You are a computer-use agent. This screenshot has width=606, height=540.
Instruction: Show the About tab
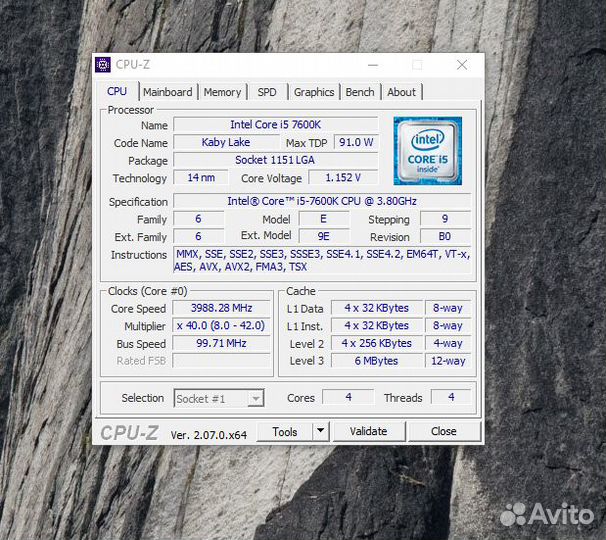[402, 92]
